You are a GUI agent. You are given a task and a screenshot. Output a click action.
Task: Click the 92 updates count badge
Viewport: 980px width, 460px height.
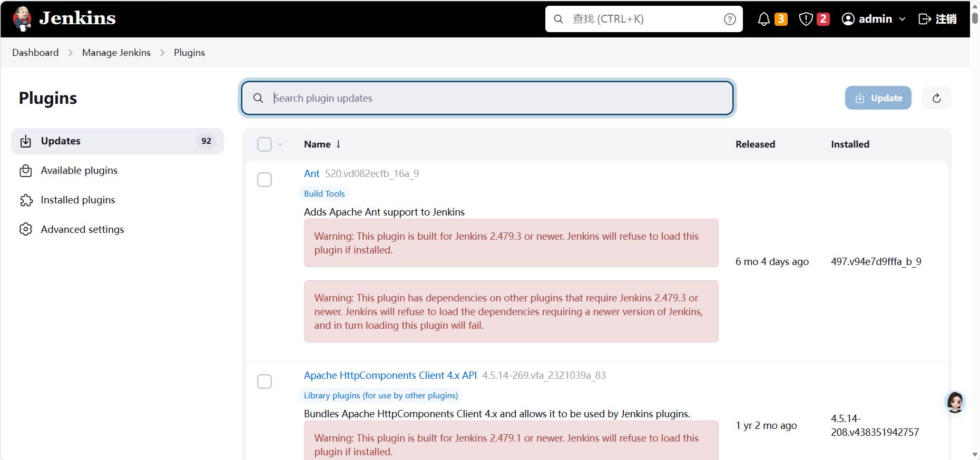tap(206, 141)
